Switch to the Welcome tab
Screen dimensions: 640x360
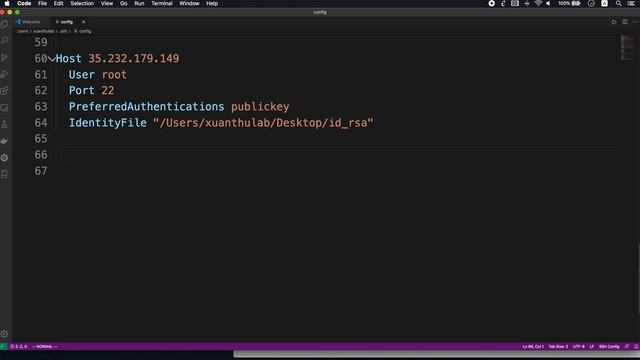tap(28, 22)
